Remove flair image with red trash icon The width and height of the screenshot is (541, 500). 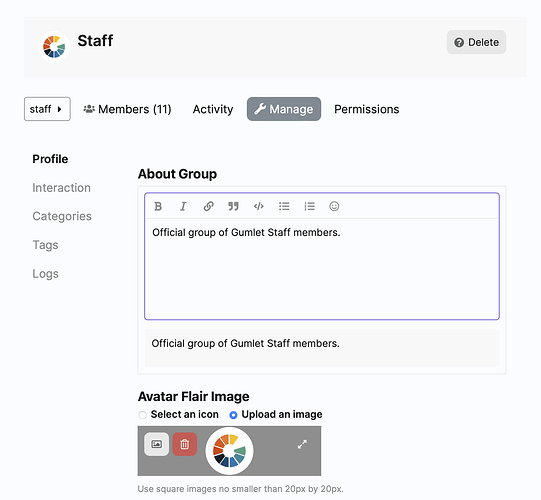(185, 444)
